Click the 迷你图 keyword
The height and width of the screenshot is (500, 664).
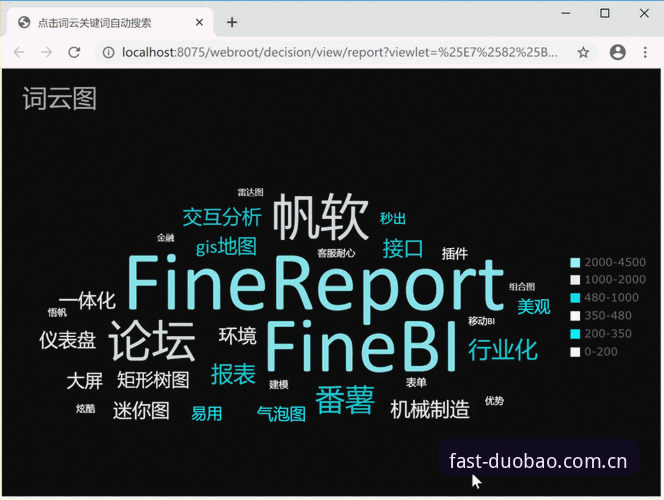[x=141, y=411]
